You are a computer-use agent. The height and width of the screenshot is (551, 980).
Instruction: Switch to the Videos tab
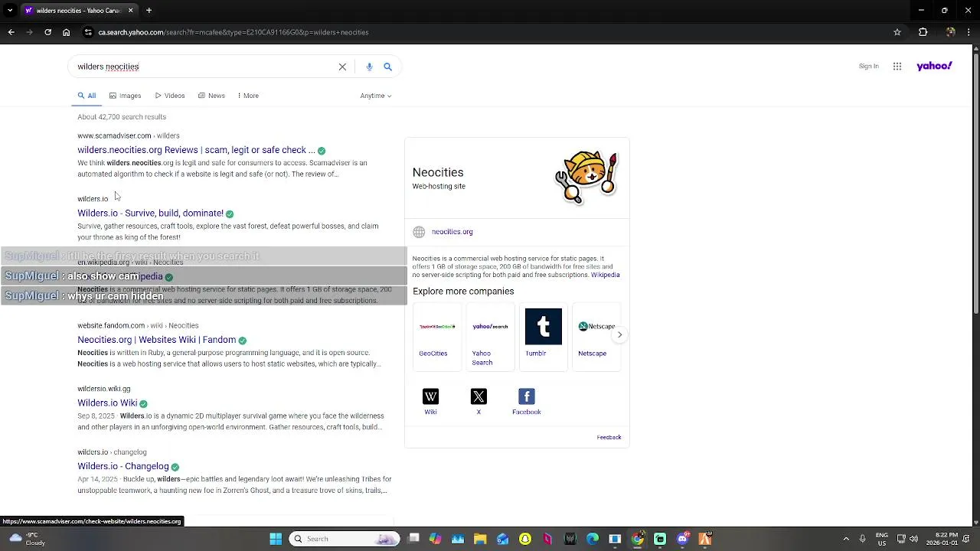[x=170, y=96]
